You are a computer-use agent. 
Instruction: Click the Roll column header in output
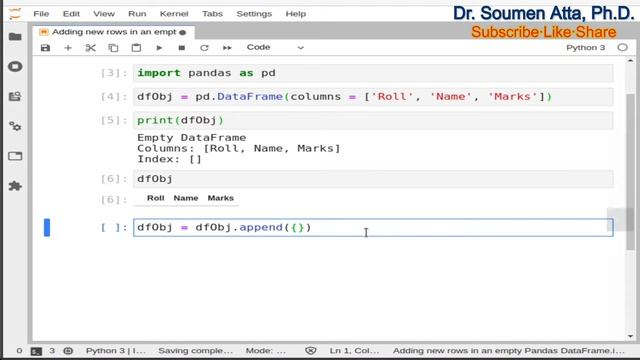[x=156, y=198]
